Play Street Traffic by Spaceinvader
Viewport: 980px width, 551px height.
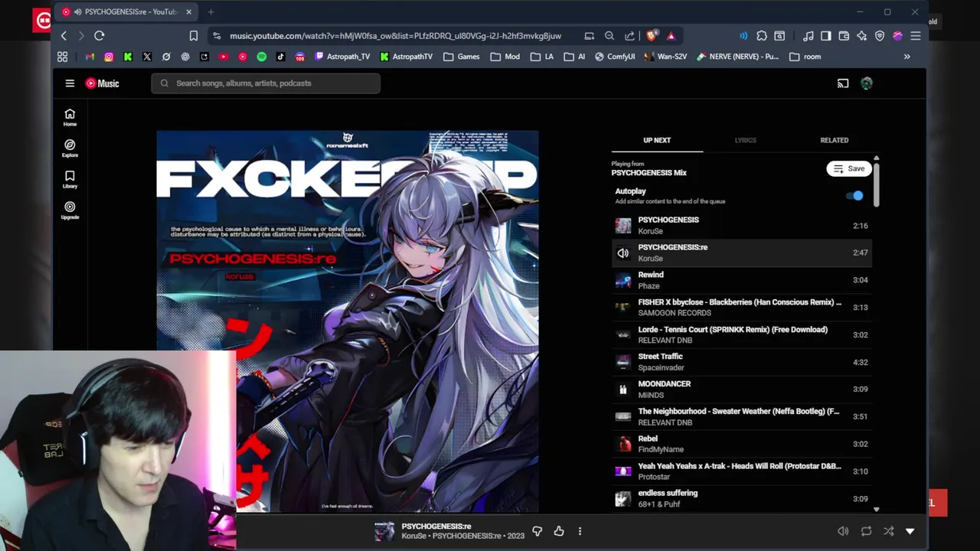click(x=741, y=362)
